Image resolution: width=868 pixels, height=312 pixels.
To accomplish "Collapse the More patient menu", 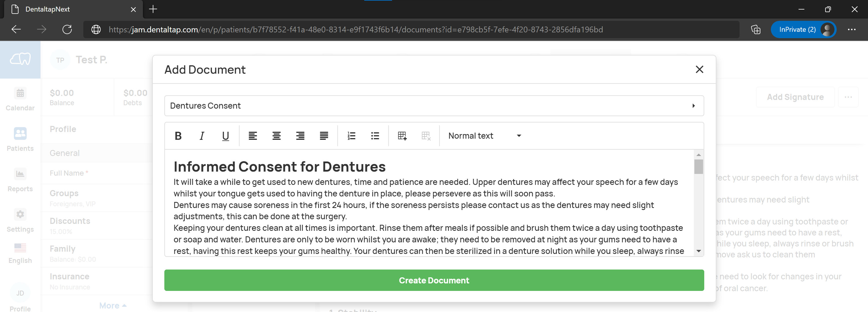I will pyautogui.click(x=113, y=305).
